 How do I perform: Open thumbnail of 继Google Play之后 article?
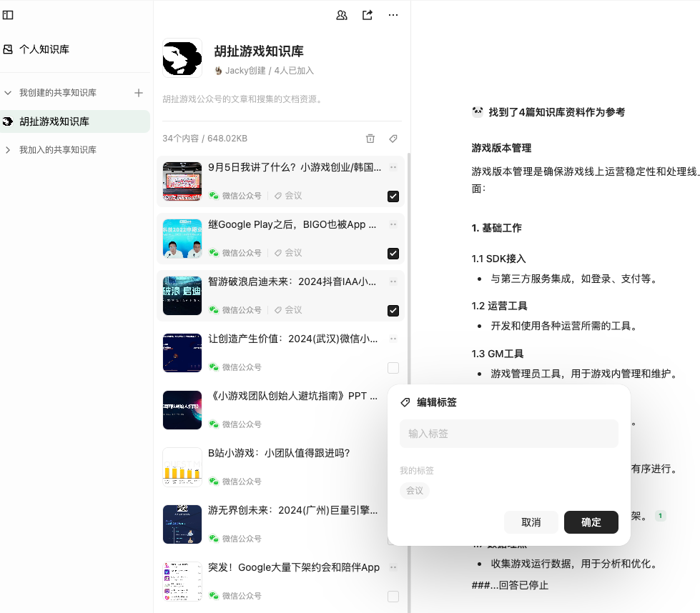click(182, 239)
